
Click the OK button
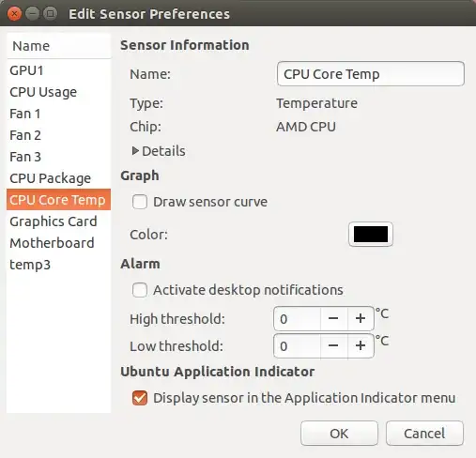tap(339, 434)
